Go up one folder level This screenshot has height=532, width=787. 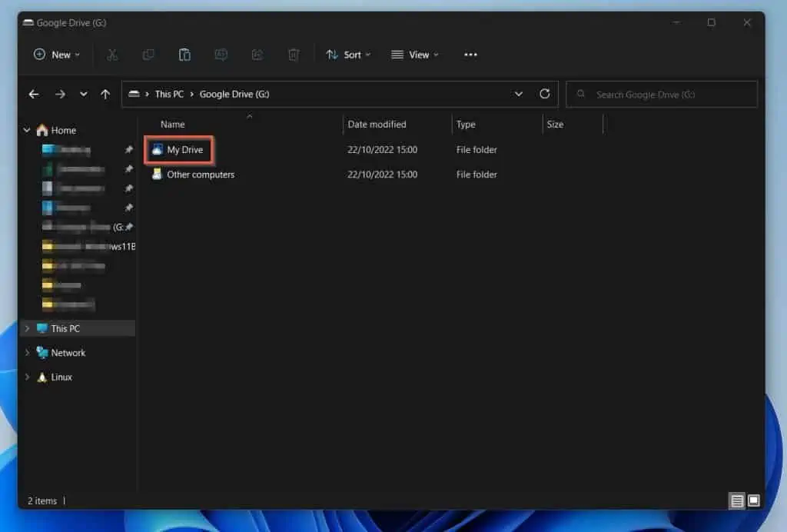tap(105, 94)
